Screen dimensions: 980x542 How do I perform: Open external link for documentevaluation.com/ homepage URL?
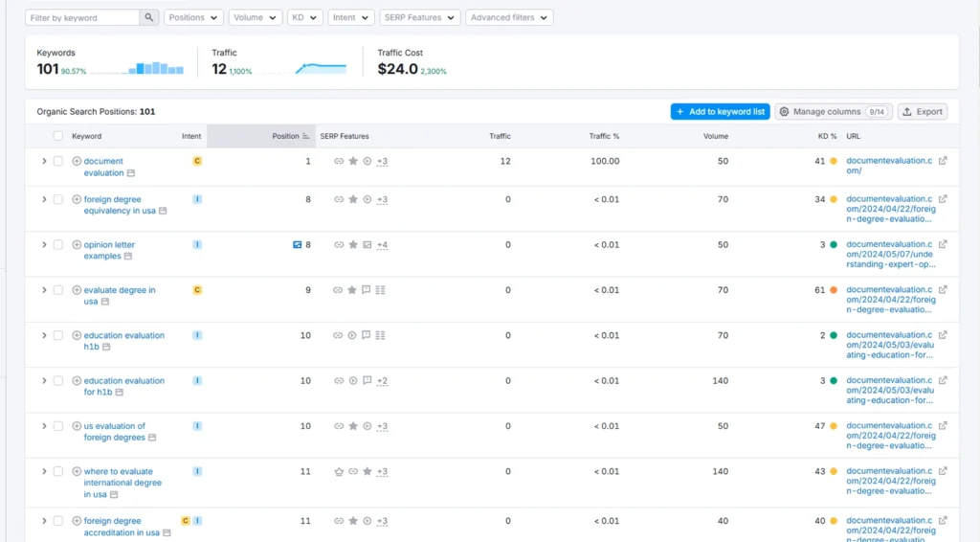pos(943,161)
